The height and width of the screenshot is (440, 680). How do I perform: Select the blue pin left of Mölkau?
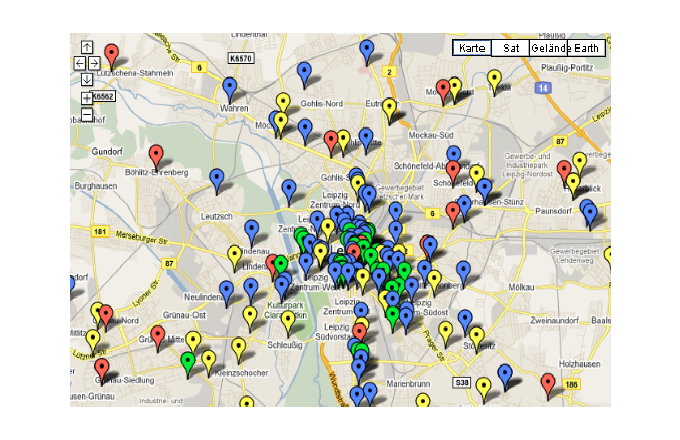pos(463,271)
